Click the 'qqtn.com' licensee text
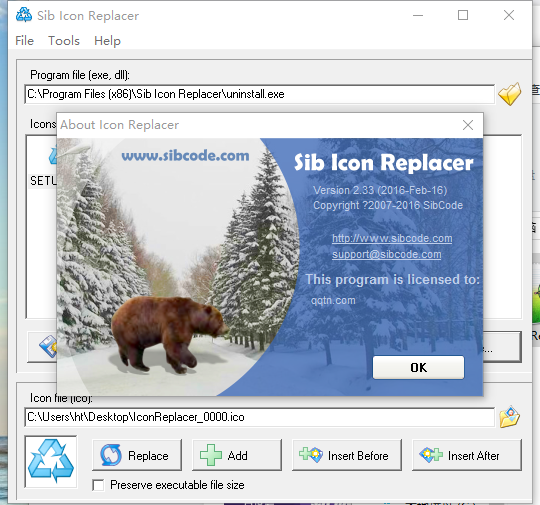Image resolution: width=540 pixels, height=505 pixels. [333, 300]
